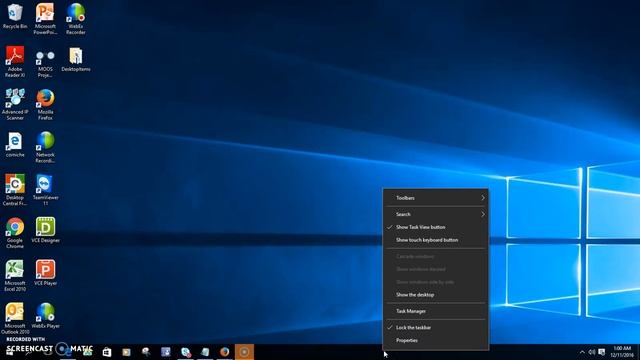This screenshot has width=640, height=360.
Task: Click the highlighted orange recorder taskbar icon
Action: [x=244, y=352]
